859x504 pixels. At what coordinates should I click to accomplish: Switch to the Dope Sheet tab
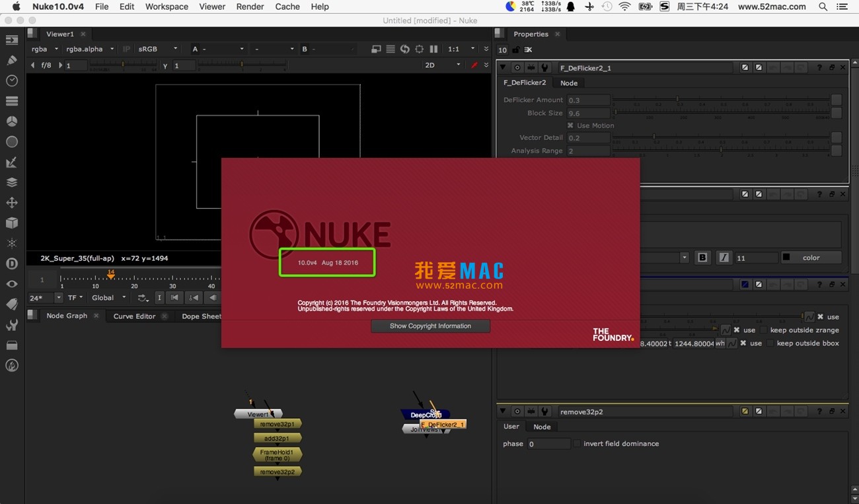tap(202, 316)
